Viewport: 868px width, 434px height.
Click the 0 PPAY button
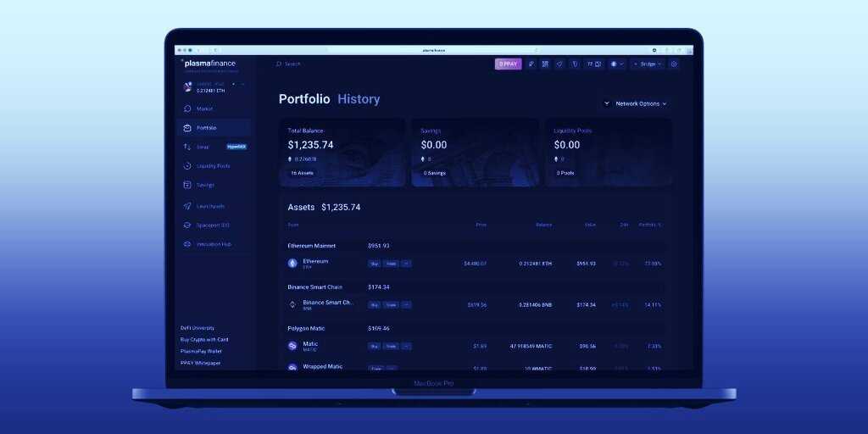click(x=509, y=64)
